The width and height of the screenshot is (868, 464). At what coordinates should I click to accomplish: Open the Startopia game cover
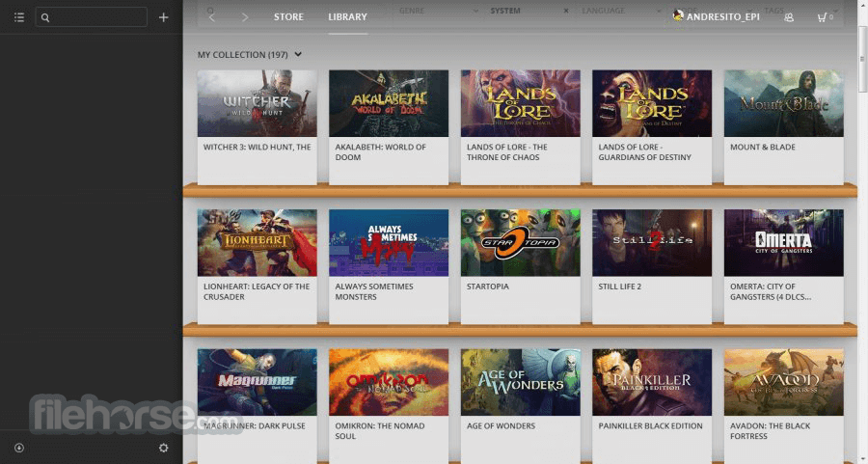(521, 243)
